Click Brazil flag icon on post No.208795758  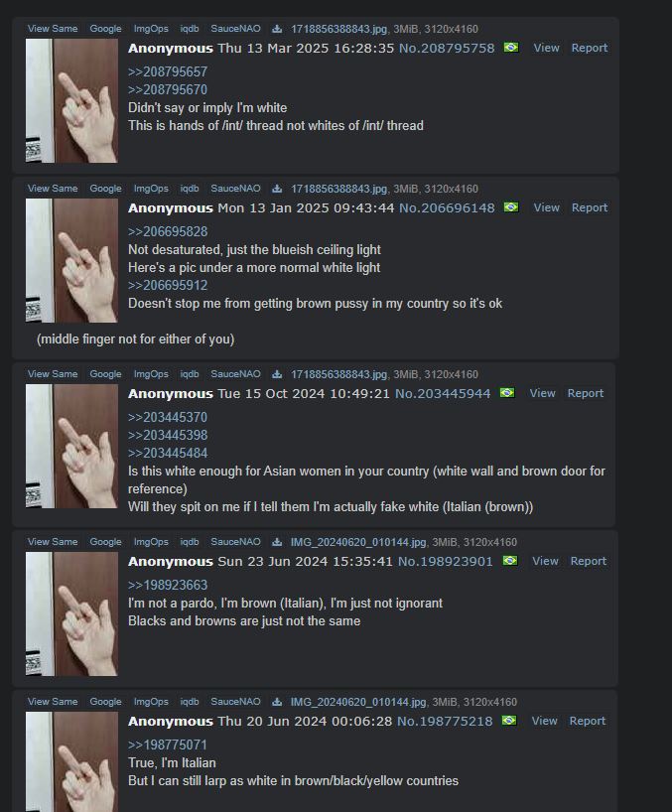511,48
